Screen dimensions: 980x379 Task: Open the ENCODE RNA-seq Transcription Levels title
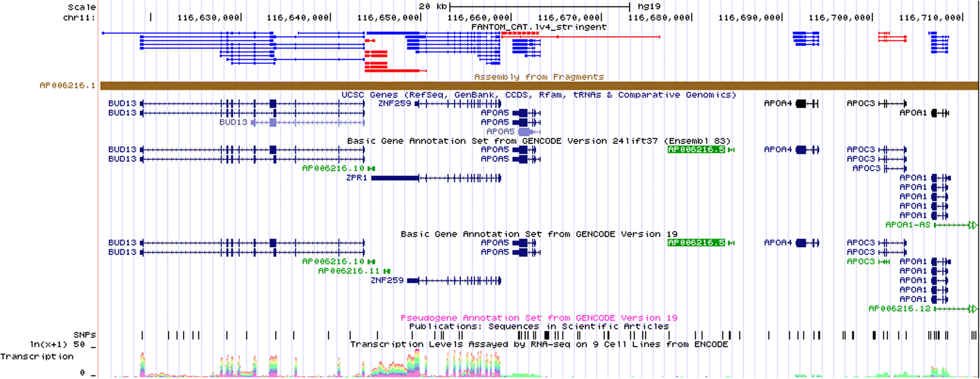pos(539,344)
